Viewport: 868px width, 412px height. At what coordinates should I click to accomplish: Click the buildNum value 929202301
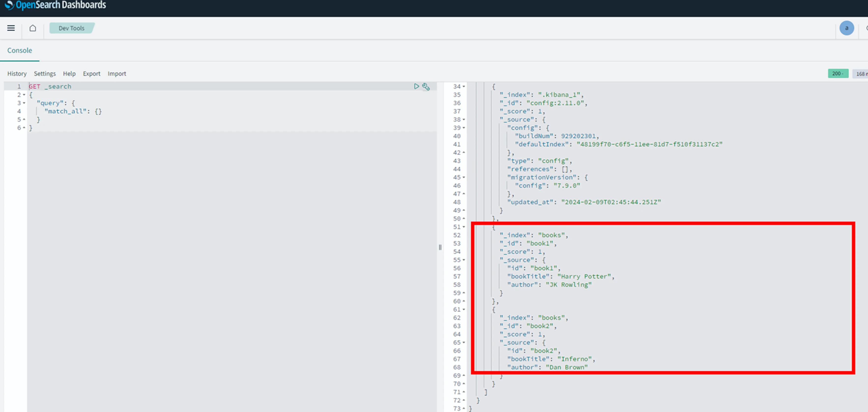(578, 136)
